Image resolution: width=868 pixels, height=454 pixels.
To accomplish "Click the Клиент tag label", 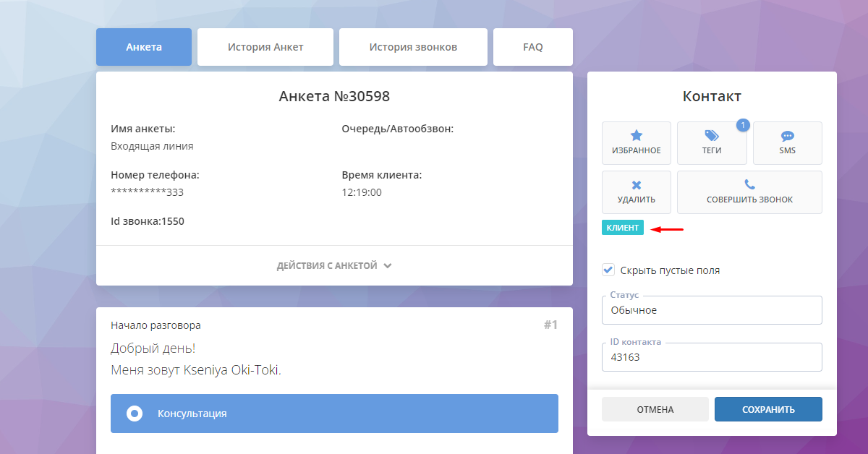I will (623, 228).
